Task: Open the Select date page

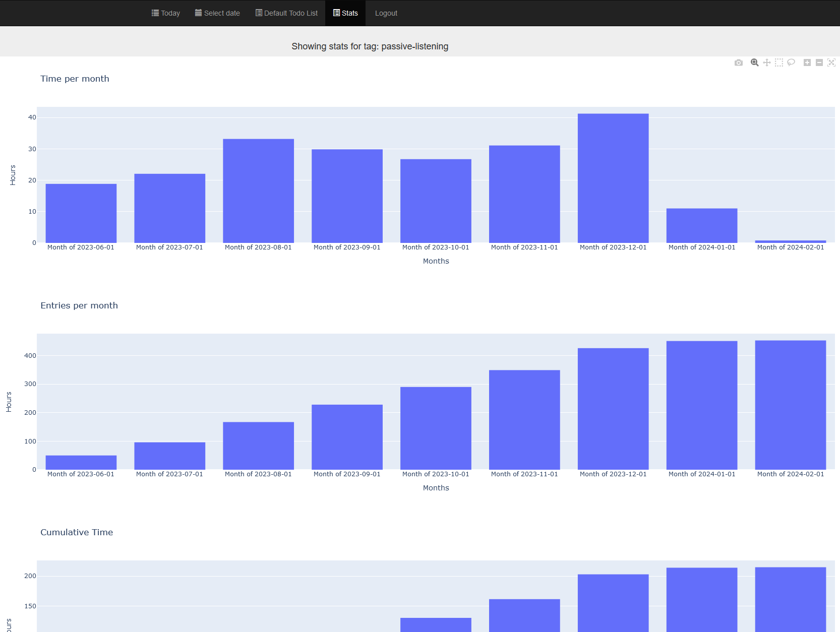Action: 217,13
